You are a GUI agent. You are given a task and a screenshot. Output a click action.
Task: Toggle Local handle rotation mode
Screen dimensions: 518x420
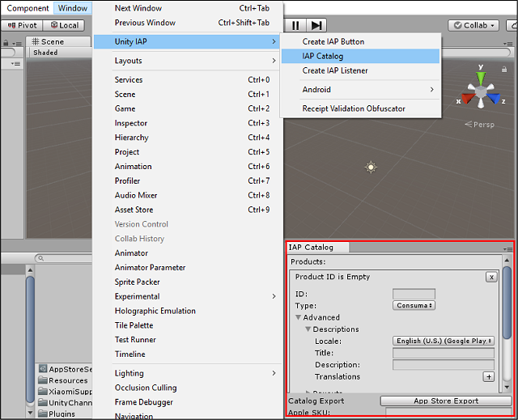[x=66, y=25]
